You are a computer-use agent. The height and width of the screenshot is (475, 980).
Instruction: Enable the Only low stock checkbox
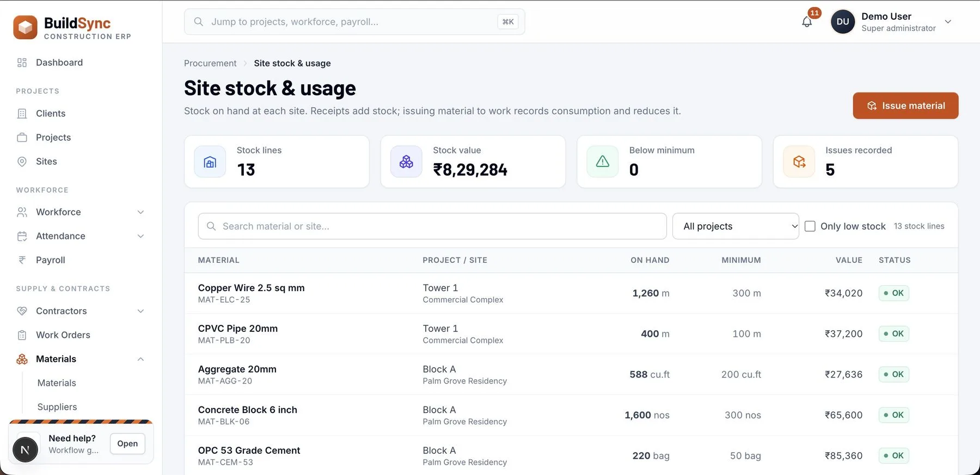point(810,226)
